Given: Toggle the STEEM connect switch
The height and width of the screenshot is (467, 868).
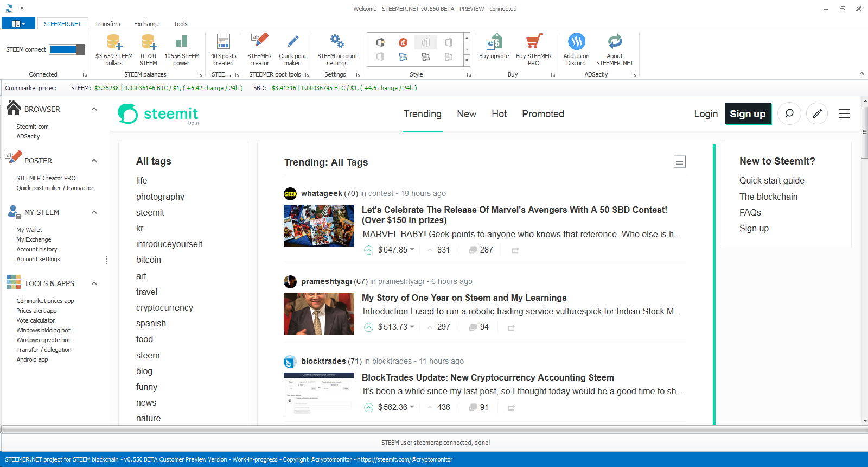Looking at the screenshot, I should pyautogui.click(x=67, y=49).
